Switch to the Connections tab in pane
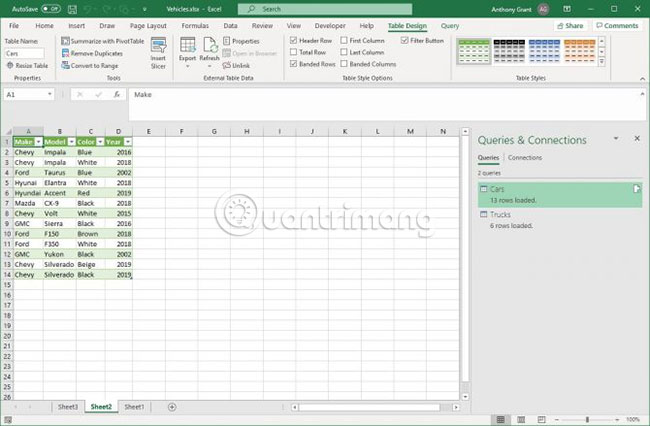Viewport: 650px width, 426px height. pos(525,157)
